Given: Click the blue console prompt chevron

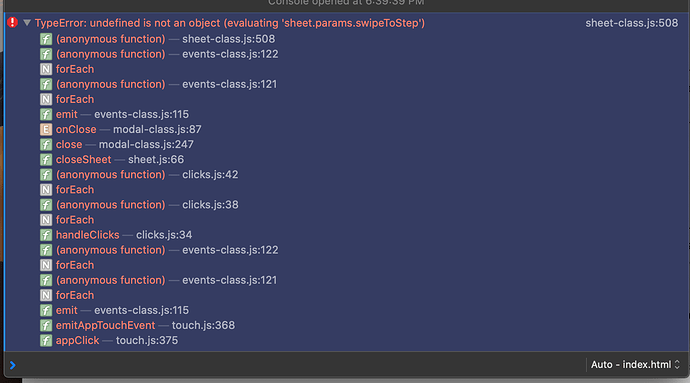Looking at the screenshot, I should 13,365.
